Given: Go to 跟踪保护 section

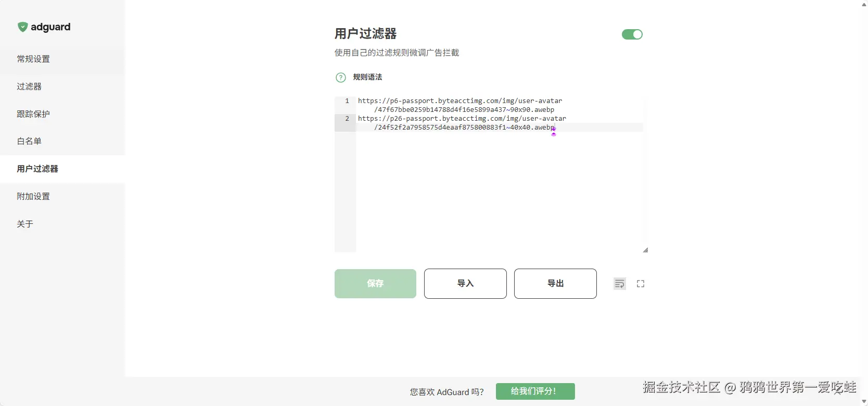Looking at the screenshot, I should 62,114.
